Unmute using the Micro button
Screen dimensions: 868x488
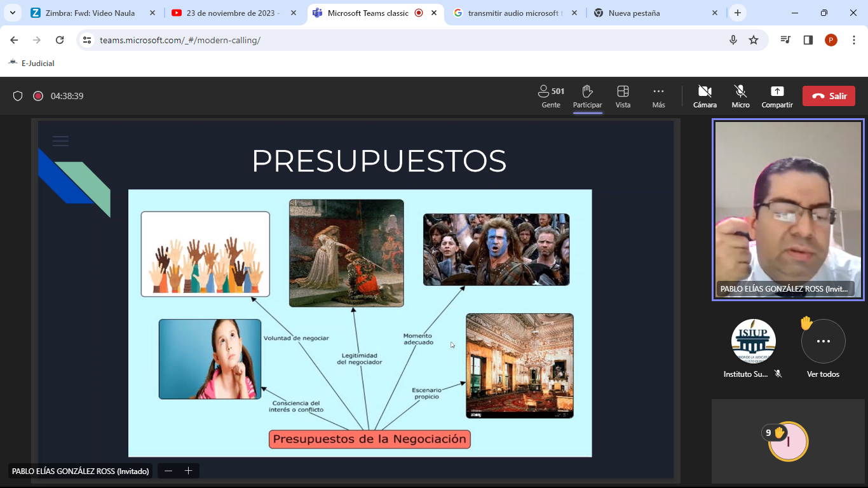click(740, 97)
